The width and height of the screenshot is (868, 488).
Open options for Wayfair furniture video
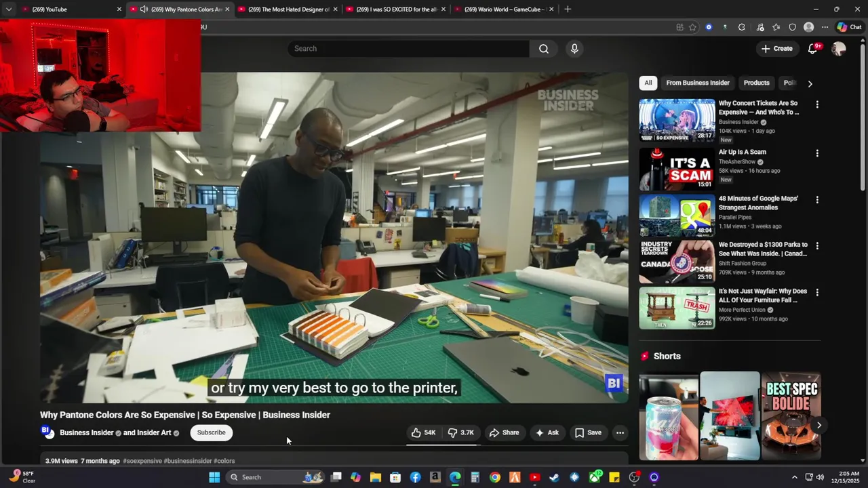(x=817, y=292)
